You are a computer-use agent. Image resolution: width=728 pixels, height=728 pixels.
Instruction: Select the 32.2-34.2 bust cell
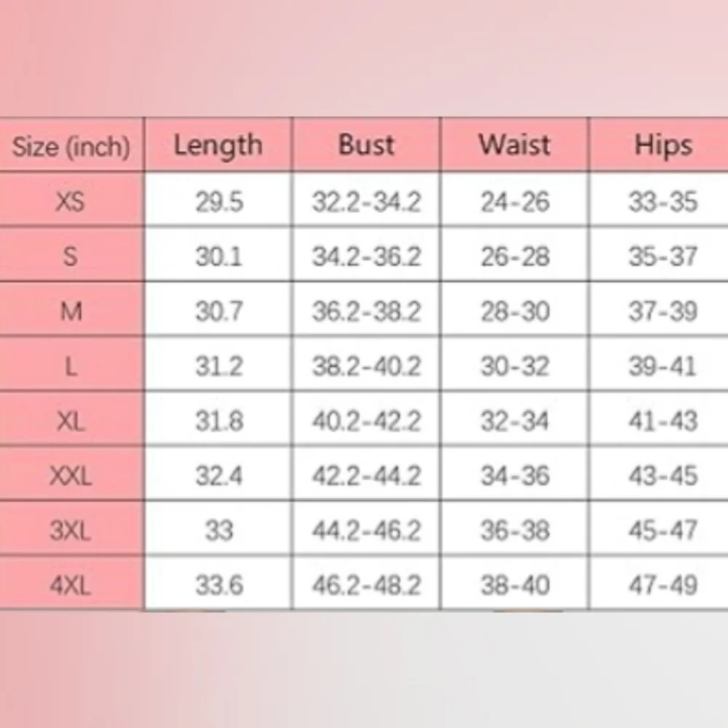[x=366, y=202]
